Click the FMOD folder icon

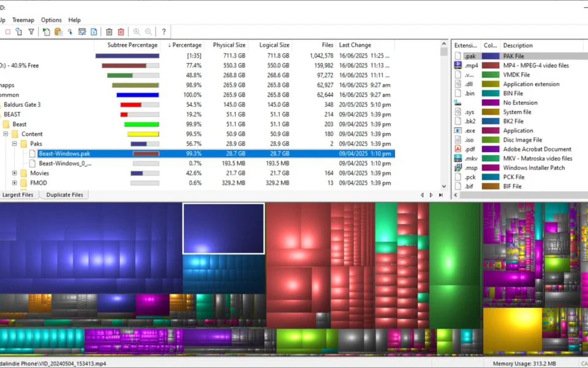click(x=24, y=183)
